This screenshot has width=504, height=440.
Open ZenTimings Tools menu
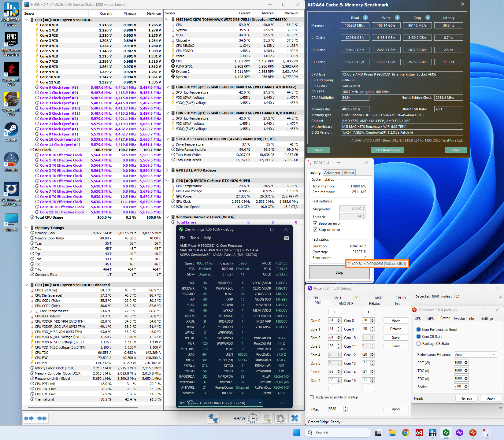point(195,238)
